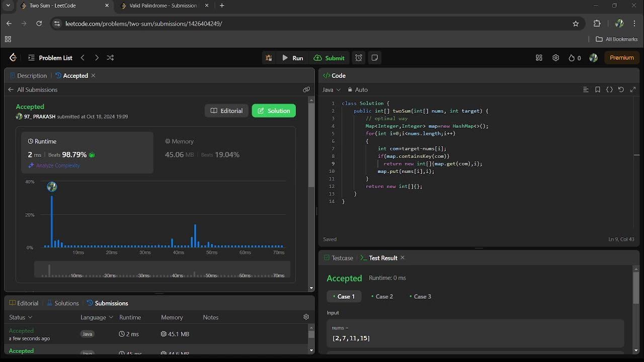Select the Submissions tab
Image resolution: width=644 pixels, height=362 pixels.
click(107, 303)
